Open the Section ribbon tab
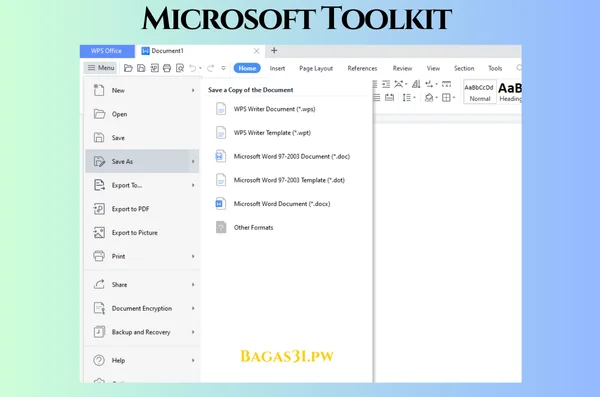The height and width of the screenshot is (397, 600). (x=464, y=68)
